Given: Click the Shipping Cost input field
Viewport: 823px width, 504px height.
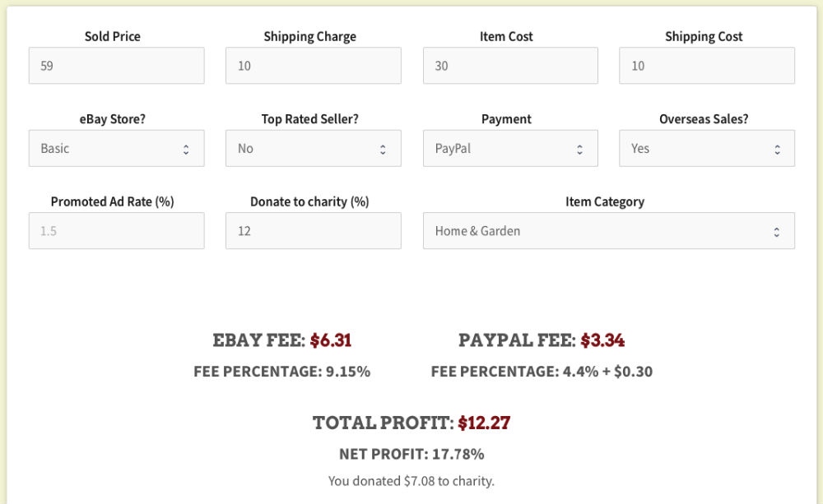Looking at the screenshot, I should coord(707,65).
